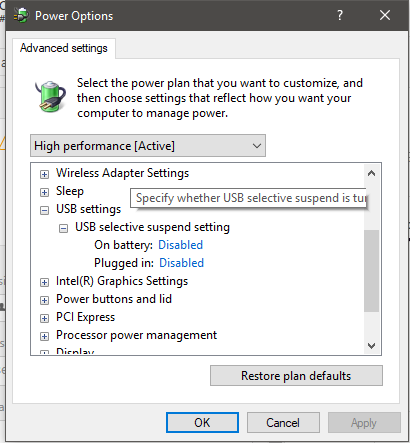Collapse the USB settings node
The height and width of the screenshot is (443, 410).
[44, 210]
